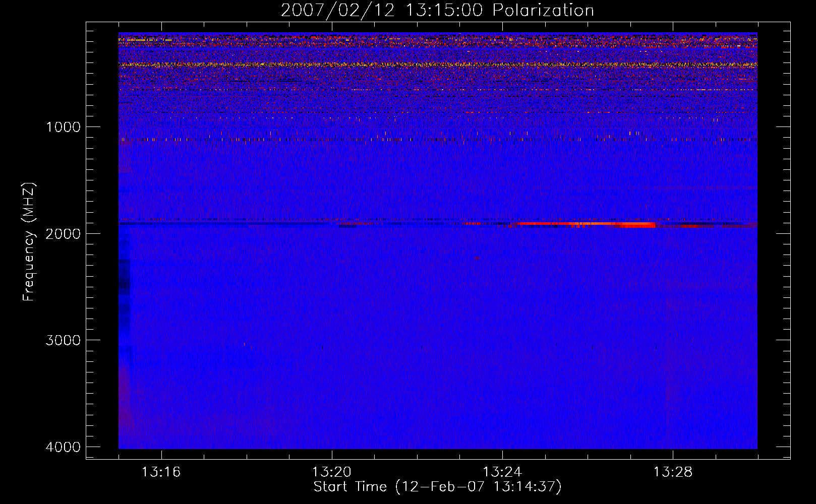Click the 13:16 time tick label
Image resolution: width=816 pixels, height=504 pixels.
(x=161, y=472)
